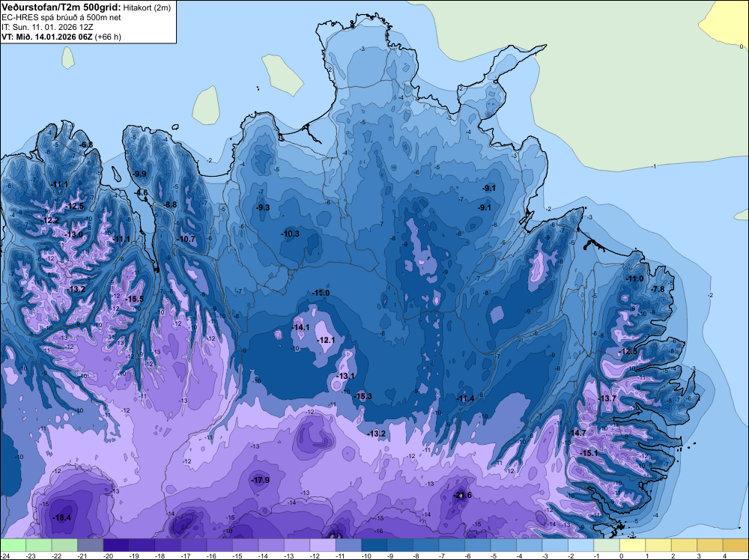Click the legend swatch labeled -6
Viewport: 749px width, 560px height.
pos(477,545)
